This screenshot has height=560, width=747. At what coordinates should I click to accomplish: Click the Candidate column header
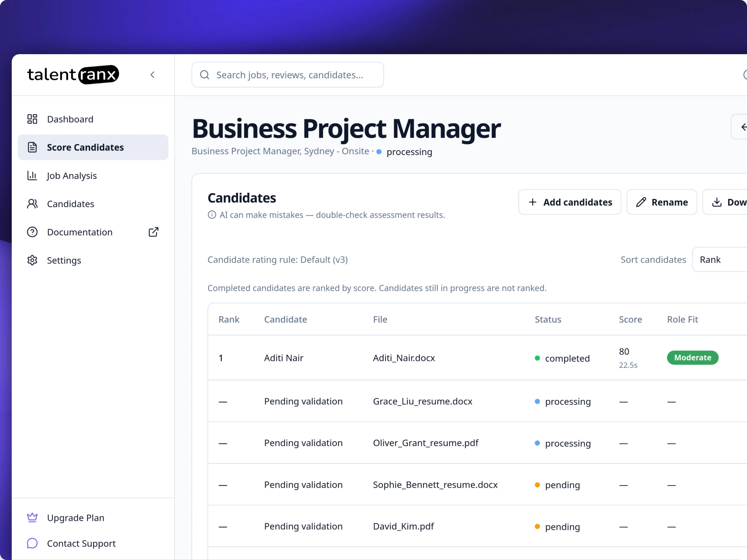[285, 320]
